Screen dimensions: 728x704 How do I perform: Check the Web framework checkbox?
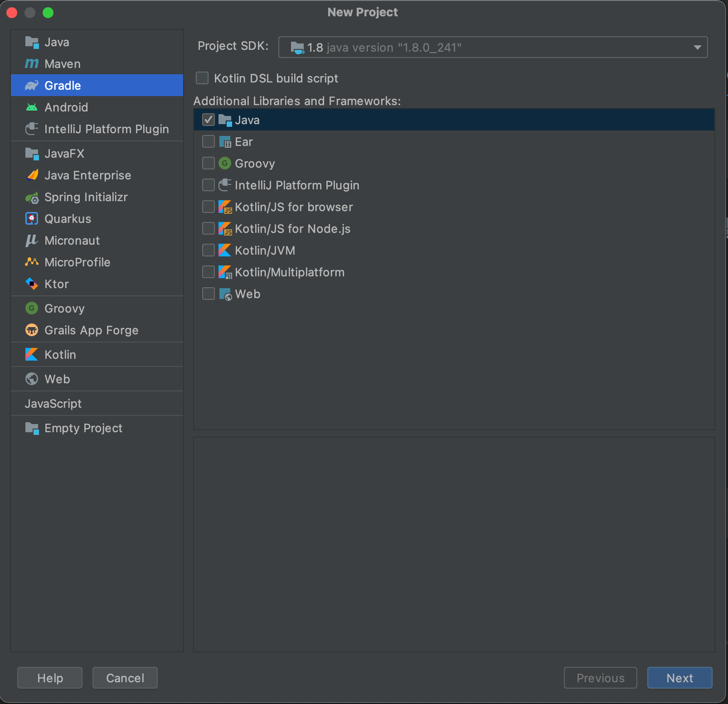coord(209,294)
